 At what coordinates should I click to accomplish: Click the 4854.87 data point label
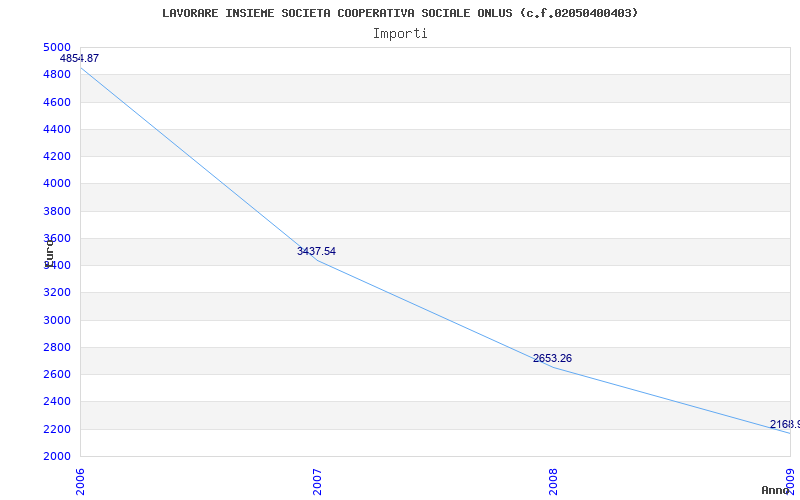coord(79,58)
